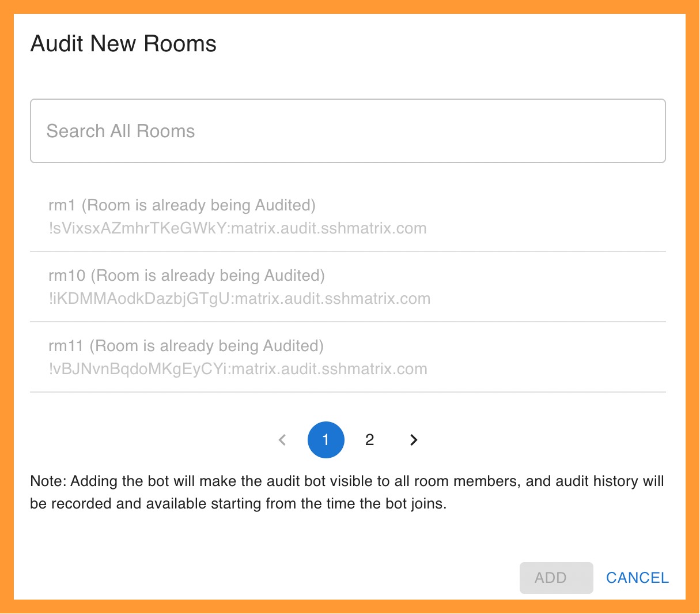Select page 1 in the pagination
The image size is (700, 614).
(326, 440)
